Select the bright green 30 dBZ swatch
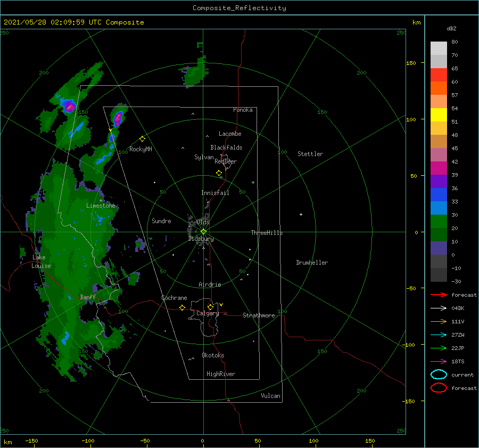 coord(439,222)
